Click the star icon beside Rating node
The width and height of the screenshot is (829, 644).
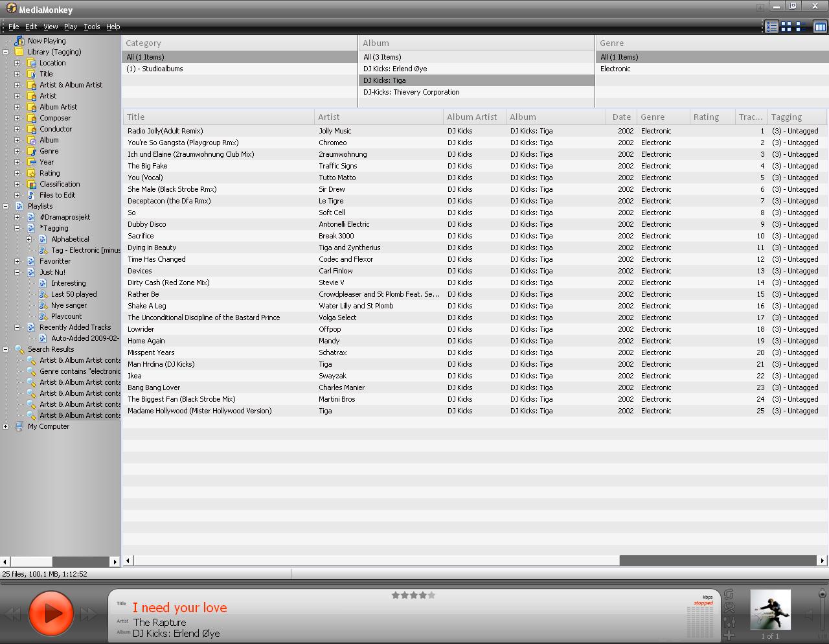(31, 173)
